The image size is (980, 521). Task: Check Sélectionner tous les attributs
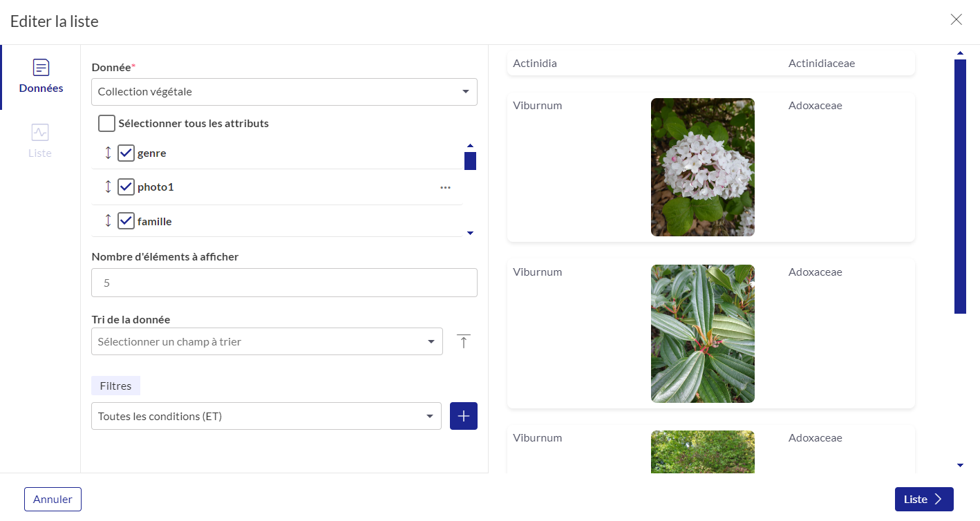(x=107, y=124)
